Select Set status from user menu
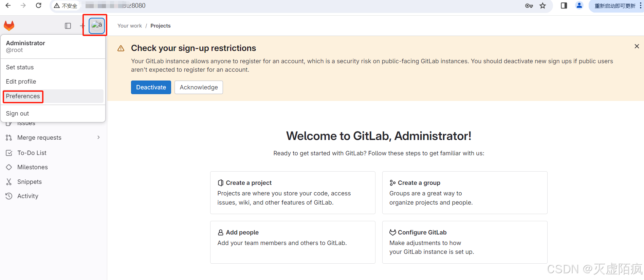 click(53, 67)
